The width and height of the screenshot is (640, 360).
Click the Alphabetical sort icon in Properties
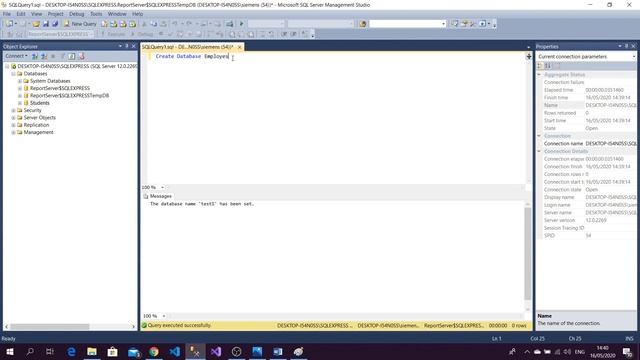548,66
